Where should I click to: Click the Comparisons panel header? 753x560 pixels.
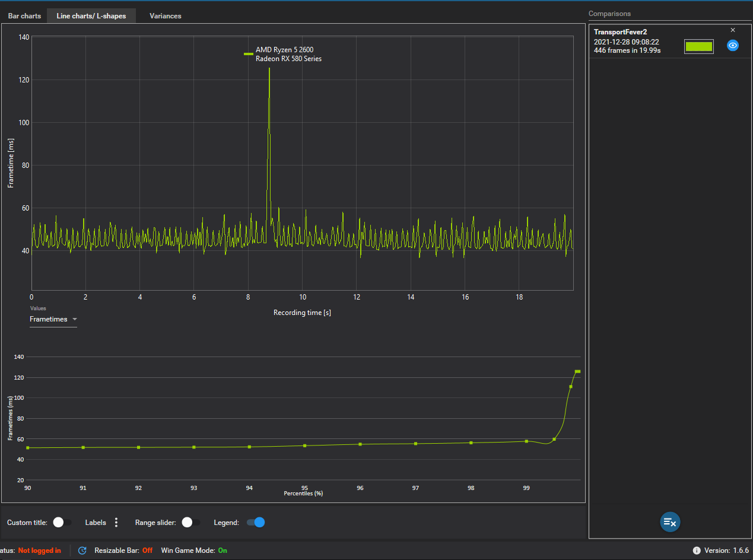click(609, 14)
